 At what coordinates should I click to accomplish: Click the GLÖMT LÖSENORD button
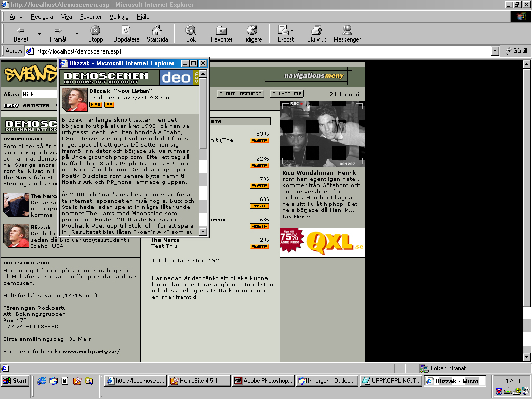pyautogui.click(x=240, y=94)
